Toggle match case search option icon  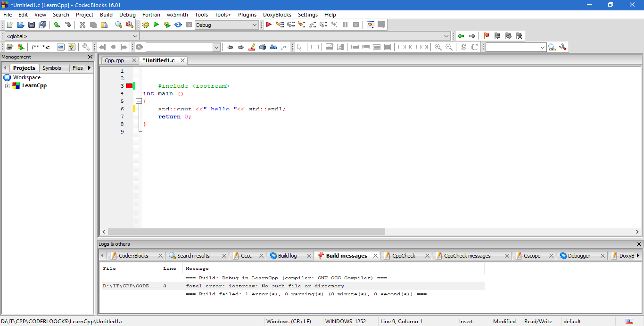coord(273,47)
